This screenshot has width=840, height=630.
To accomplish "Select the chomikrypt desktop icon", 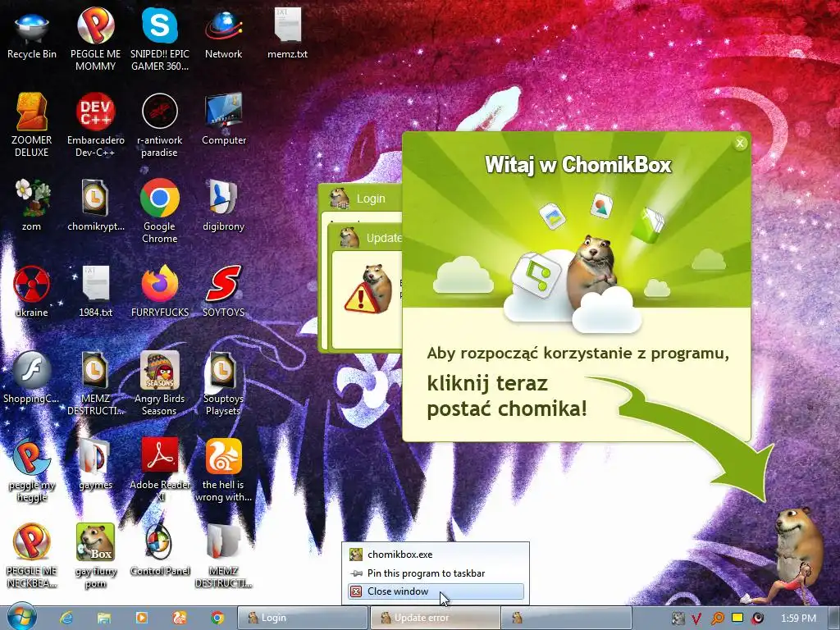I will pyautogui.click(x=95, y=206).
